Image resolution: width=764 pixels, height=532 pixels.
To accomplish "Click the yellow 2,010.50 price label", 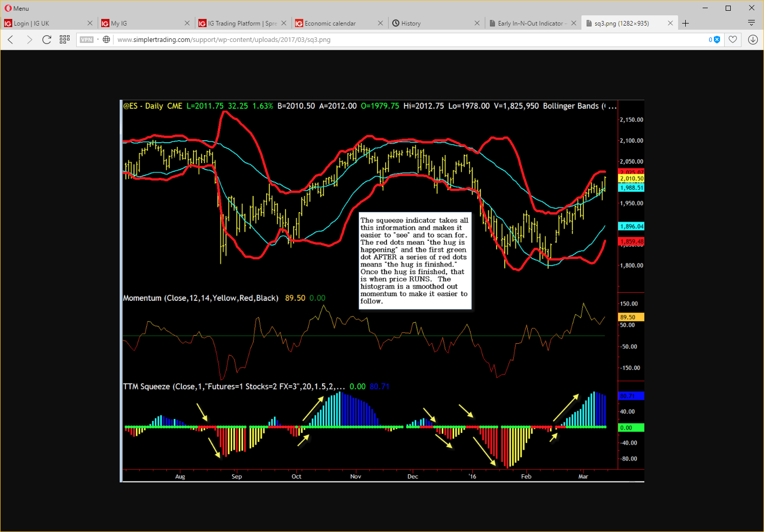I will [x=632, y=179].
